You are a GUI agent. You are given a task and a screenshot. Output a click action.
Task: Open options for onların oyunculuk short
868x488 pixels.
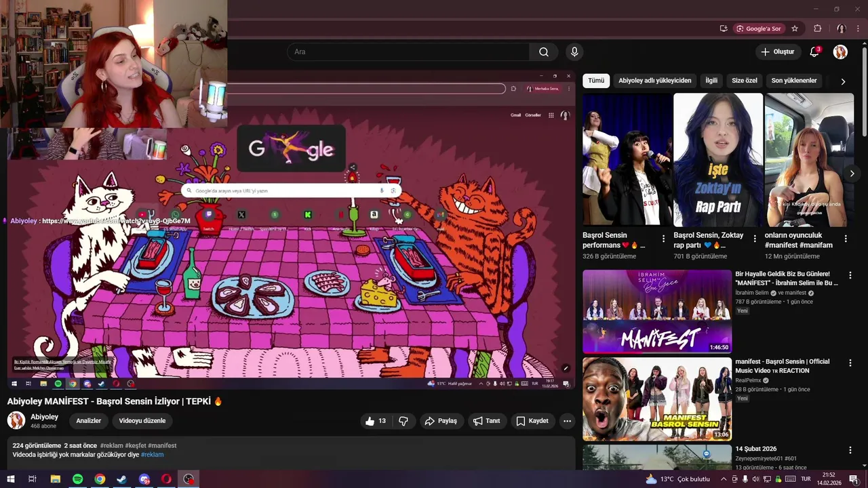pos(846,239)
